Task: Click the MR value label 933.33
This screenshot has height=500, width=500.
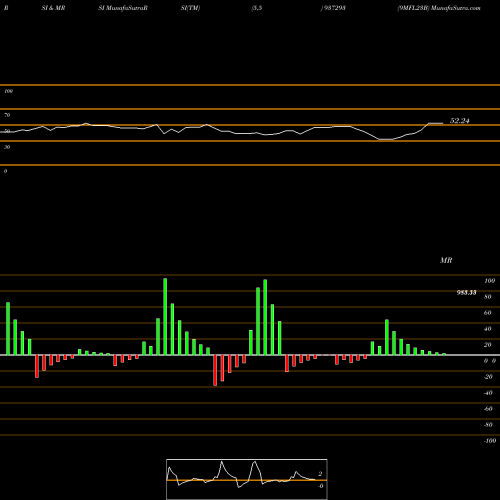Action: tap(466, 293)
